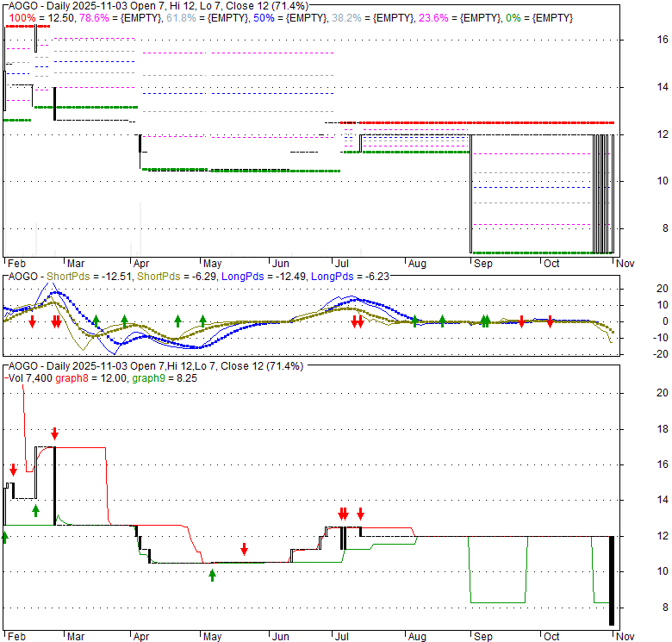Click the green buy arrow in early August on the oscillator
The width and height of the screenshot is (672, 642).
coord(415,321)
